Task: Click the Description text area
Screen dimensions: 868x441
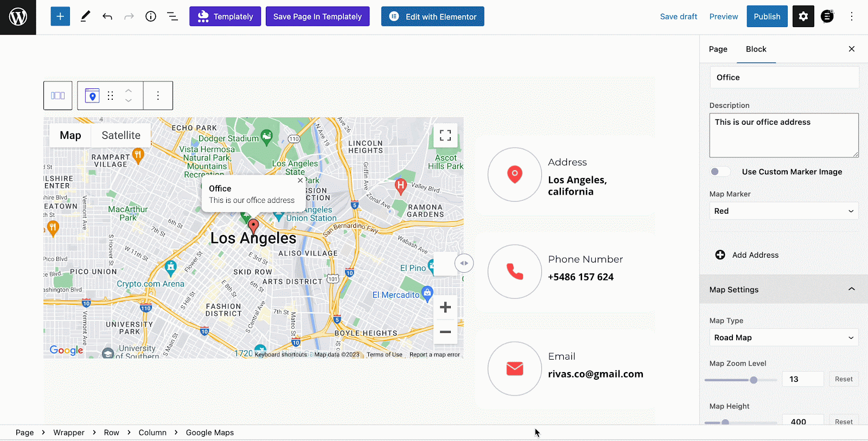Action: pos(784,136)
